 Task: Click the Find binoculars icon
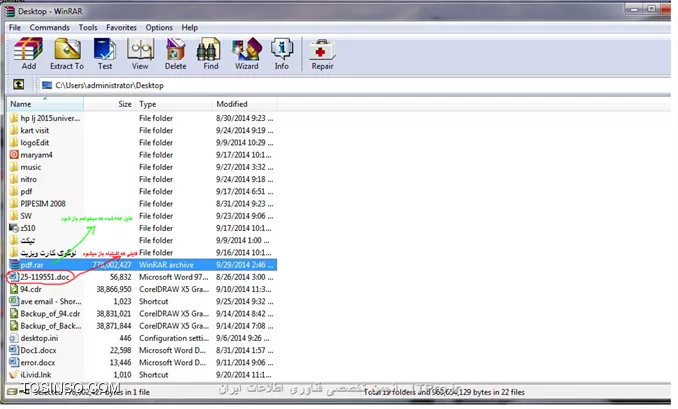[x=211, y=54]
